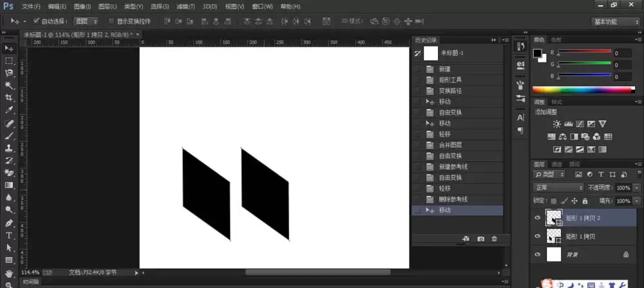Toggle visibility of the 背景 layer
The image size is (644, 288).
point(537,254)
